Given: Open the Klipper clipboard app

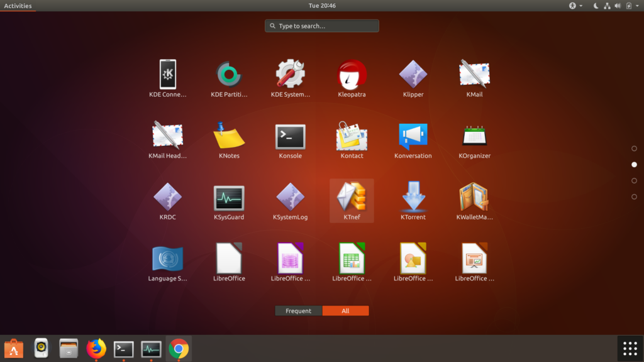Looking at the screenshot, I should pyautogui.click(x=413, y=79).
